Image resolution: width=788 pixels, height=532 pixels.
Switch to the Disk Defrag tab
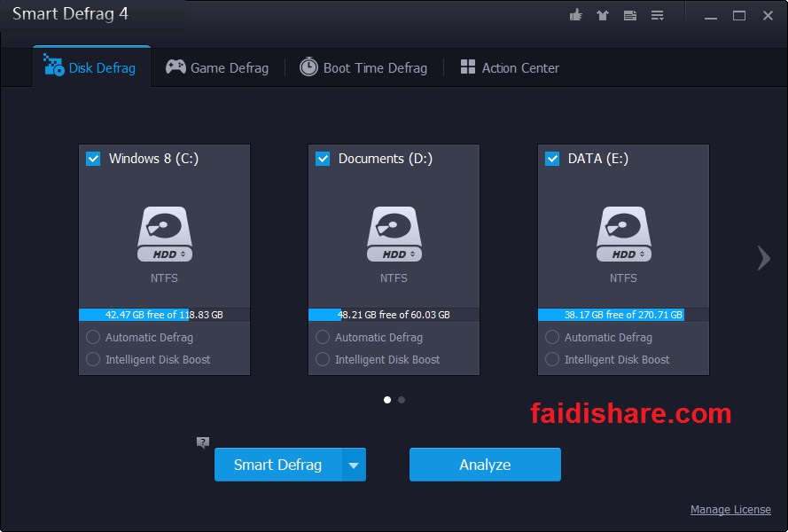91,67
